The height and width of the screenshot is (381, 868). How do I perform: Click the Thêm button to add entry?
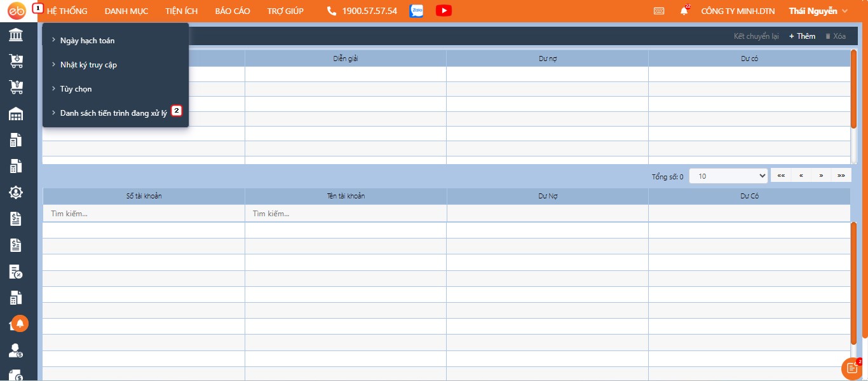pyautogui.click(x=802, y=36)
